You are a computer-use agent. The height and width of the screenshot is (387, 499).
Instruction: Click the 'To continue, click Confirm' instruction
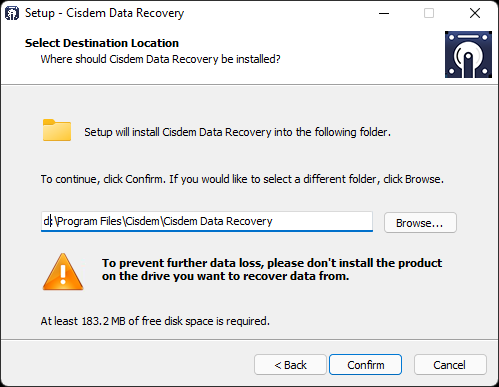242,179
